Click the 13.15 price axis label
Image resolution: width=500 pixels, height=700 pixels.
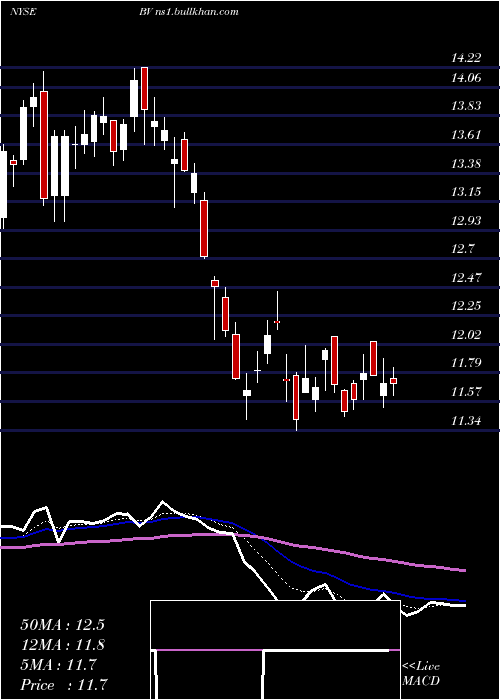[x=466, y=192]
